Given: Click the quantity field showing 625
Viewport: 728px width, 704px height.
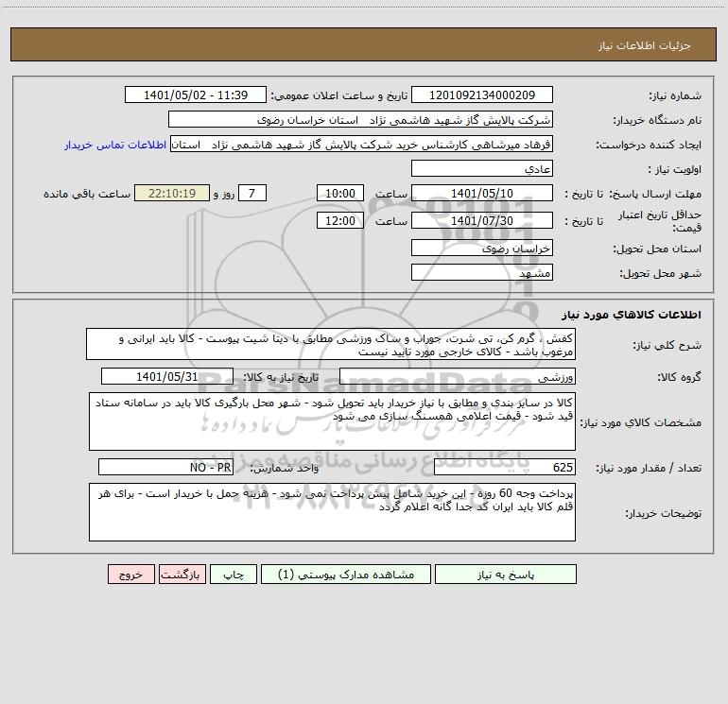Looking at the screenshot, I should pyautogui.click(x=505, y=468).
